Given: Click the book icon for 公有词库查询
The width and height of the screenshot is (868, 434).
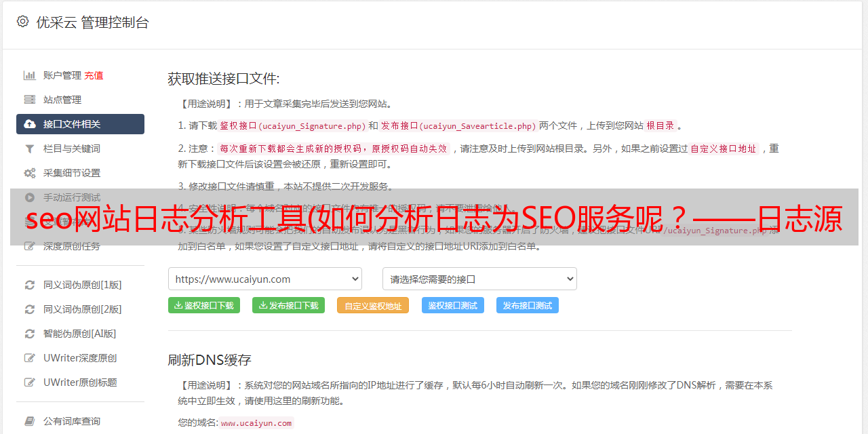Looking at the screenshot, I should tap(29, 421).
